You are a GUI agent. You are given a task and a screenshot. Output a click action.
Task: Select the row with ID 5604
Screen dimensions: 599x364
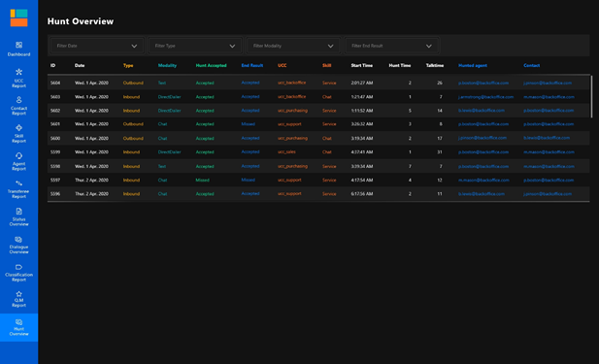pos(318,83)
